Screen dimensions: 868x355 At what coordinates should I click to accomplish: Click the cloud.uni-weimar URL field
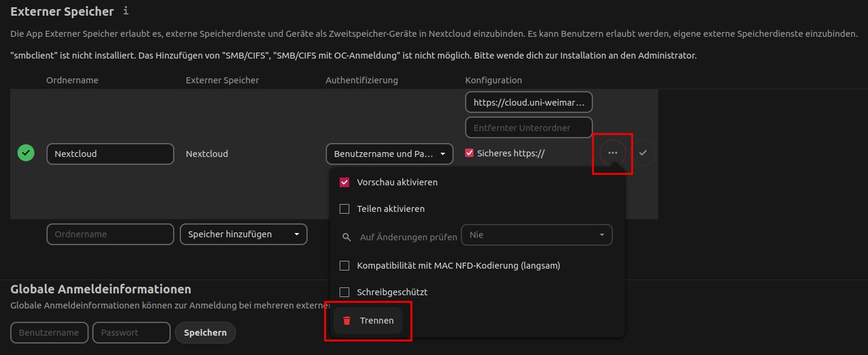[528, 103]
